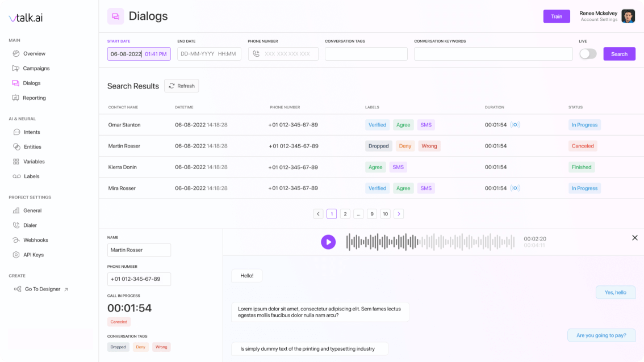Screen dimensions: 644x362
Task: Click the Wrong label in Martin Rosser table row
Action: point(429,146)
